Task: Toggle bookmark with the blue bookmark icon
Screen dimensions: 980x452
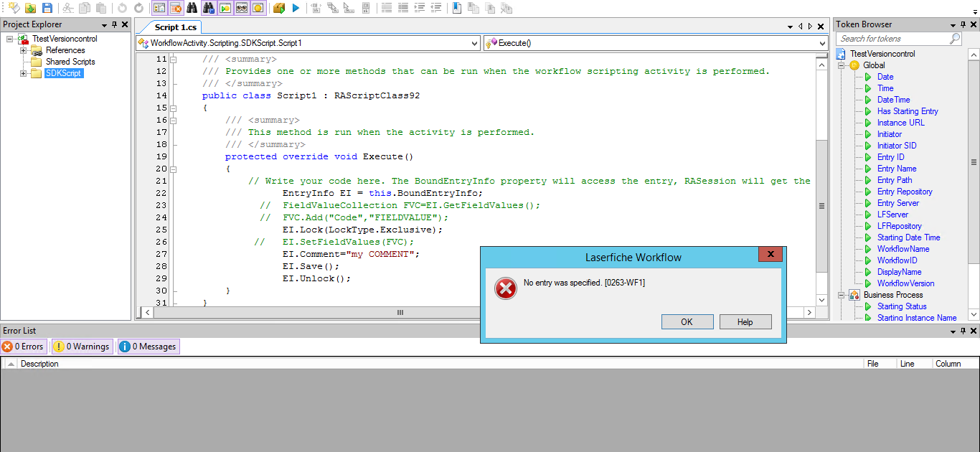Action: coord(457,8)
